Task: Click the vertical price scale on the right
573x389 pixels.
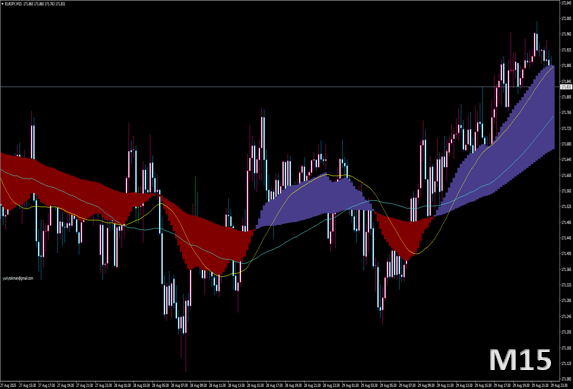Action: 566,190
